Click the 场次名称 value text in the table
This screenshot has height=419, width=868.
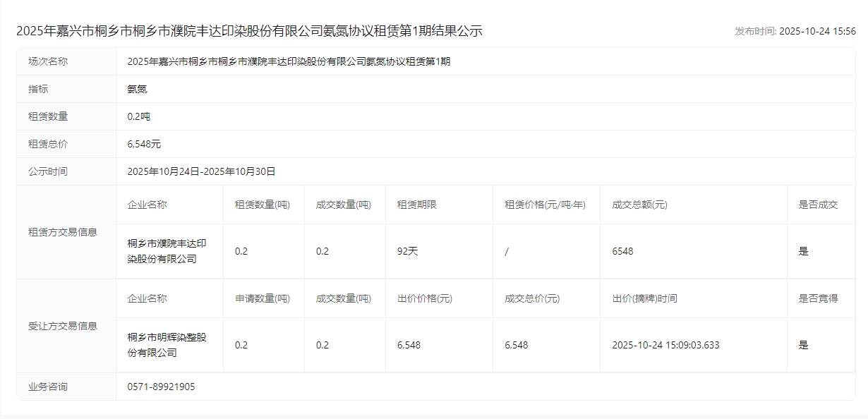click(289, 61)
